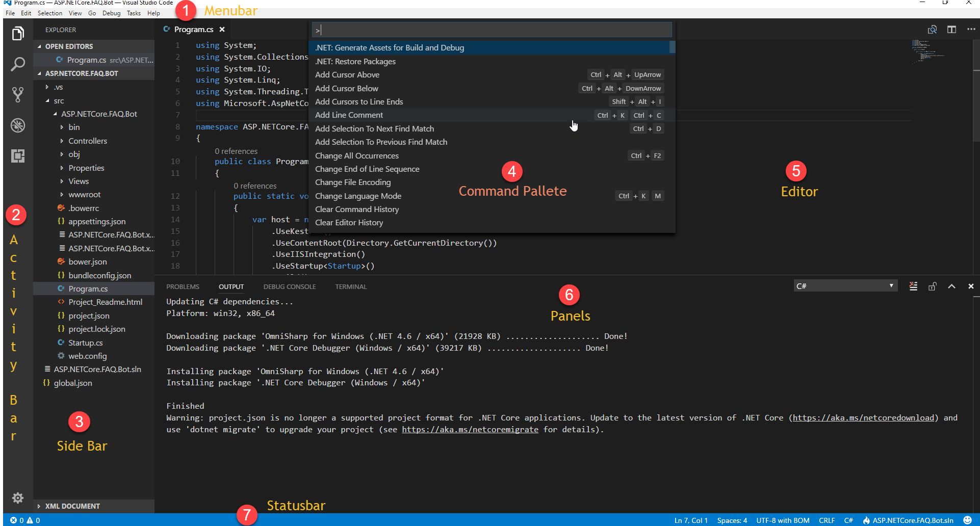Image resolution: width=980 pixels, height=526 pixels.
Task: Click the Ln 7, Col 1 status item
Action: click(x=691, y=520)
